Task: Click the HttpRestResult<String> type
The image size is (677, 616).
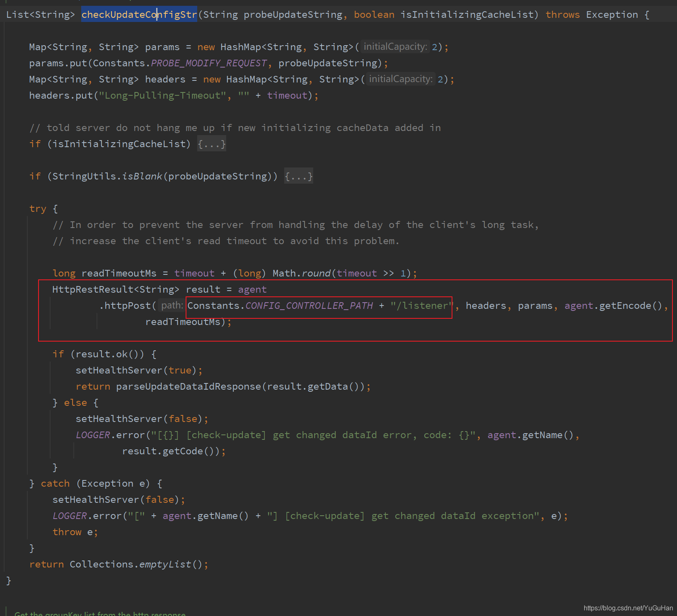Action: [x=116, y=289]
